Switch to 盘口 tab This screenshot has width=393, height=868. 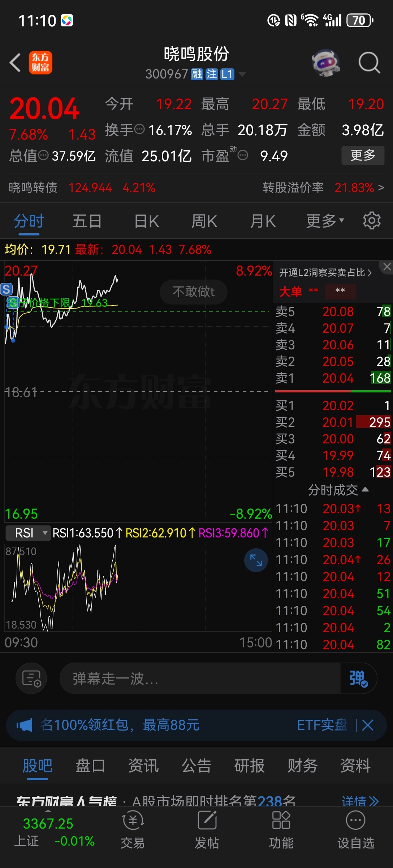(90, 766)
